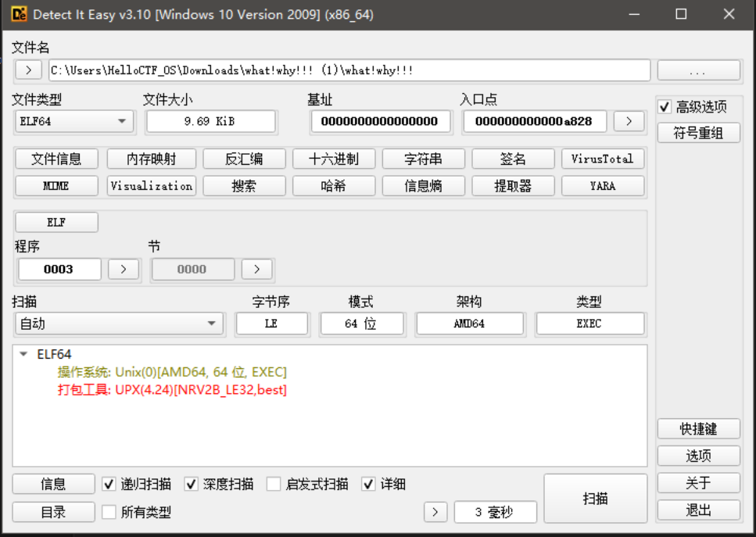Click the arrow button beside the file path
Viewport: 756px width, 537px height.
pyautogui.click(x=28, y=70)
